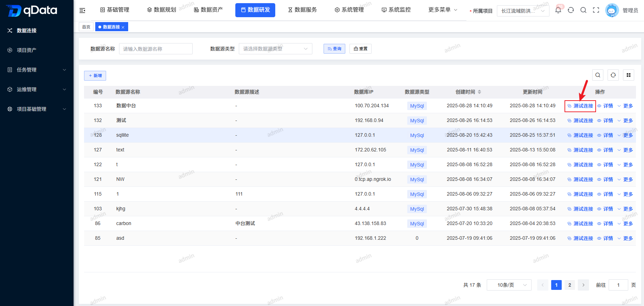Click the admin avatar icon

(612, 11)
